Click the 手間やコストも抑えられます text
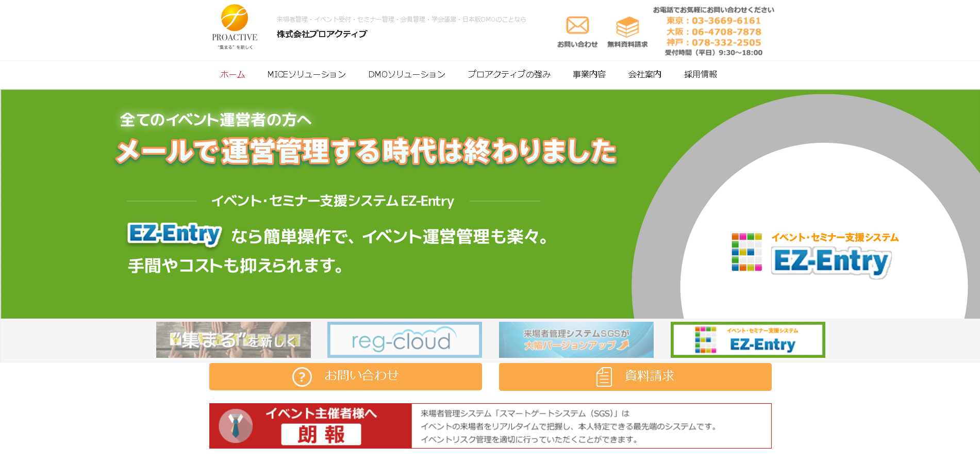This screenshot has height=462, width=980. click(x=236, y=266)
